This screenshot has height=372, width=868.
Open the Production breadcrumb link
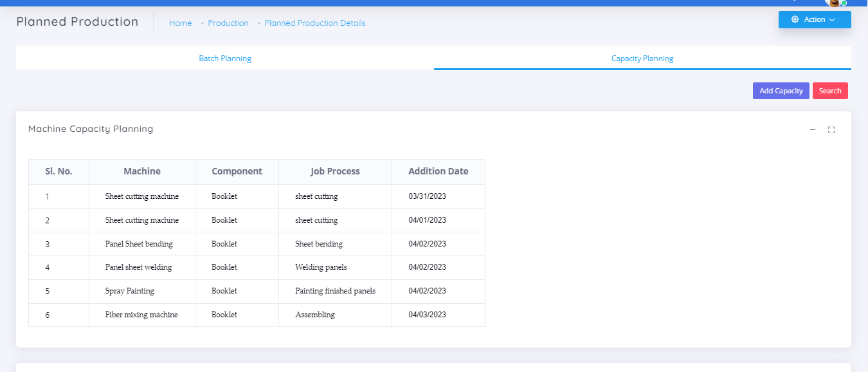coord(228,23)
